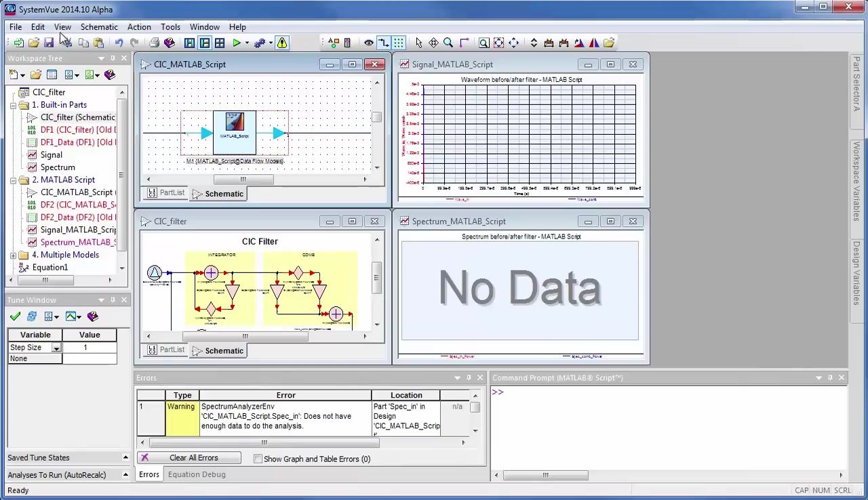868x500 pixels.
Task: Click horizontal scrollbar in CIC_filter window
Action: coord(245,336)
